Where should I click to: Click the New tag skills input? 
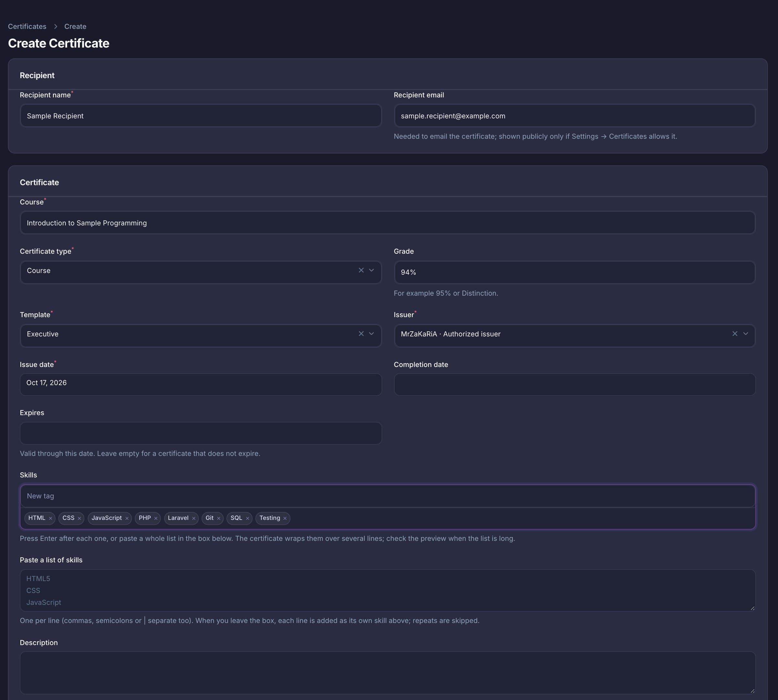coord(388,496)
